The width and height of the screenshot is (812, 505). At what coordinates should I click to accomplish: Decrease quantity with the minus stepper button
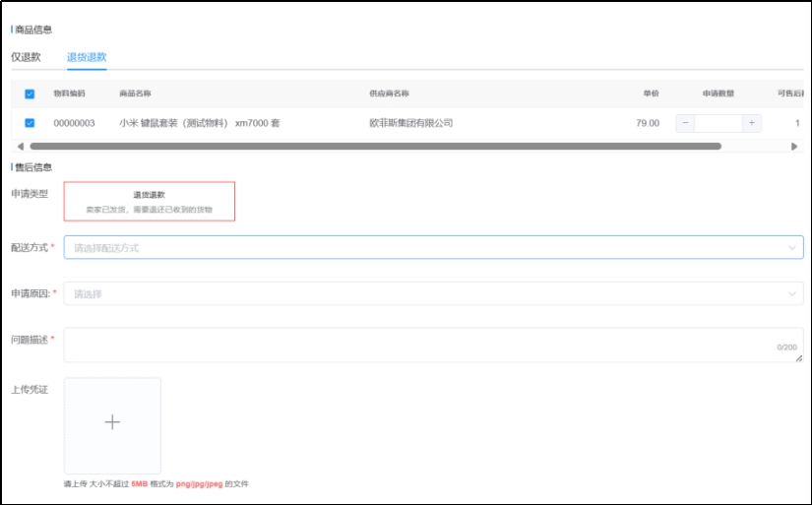tap(686, 123)
